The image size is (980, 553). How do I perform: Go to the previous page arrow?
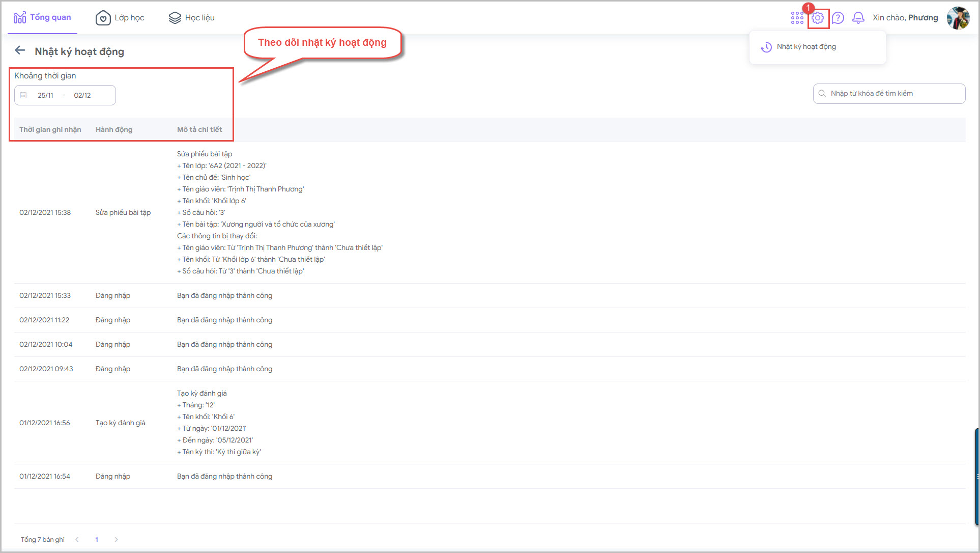(77, 539)
